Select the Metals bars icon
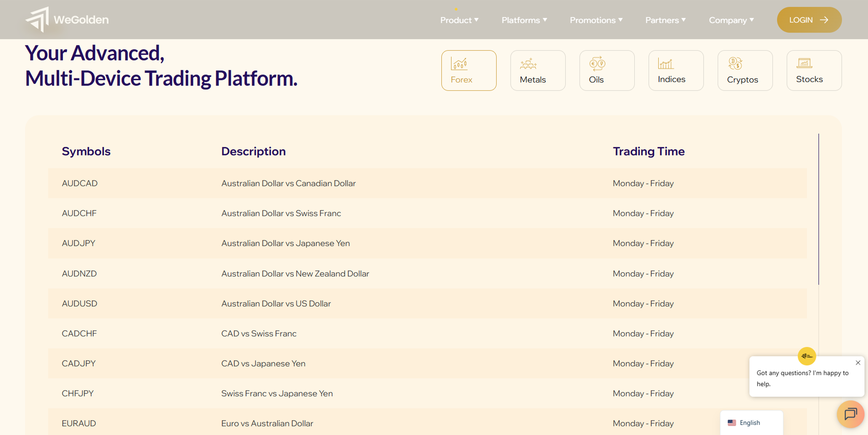Screen dimensions: 868x435 coord(528,64)
